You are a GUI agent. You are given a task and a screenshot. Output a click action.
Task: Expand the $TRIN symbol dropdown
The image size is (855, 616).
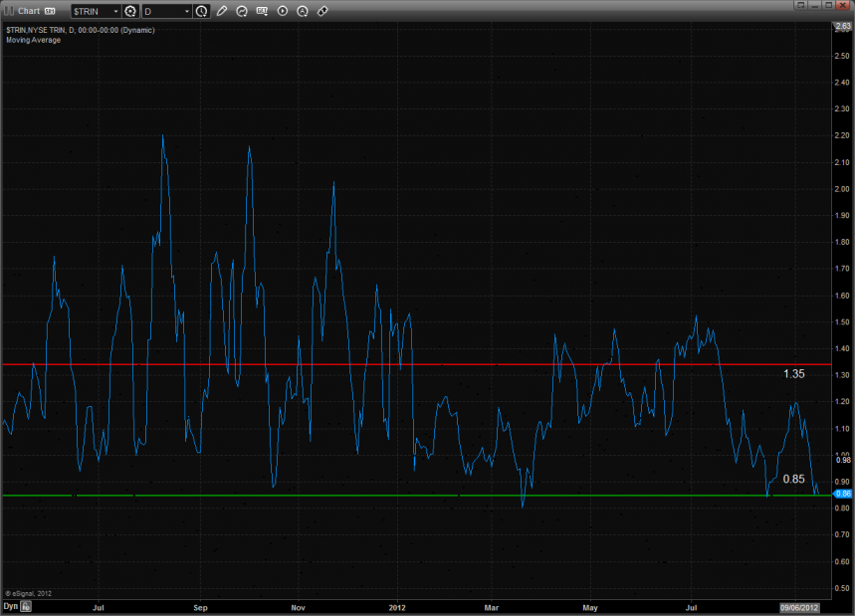[x=114, y=11]
